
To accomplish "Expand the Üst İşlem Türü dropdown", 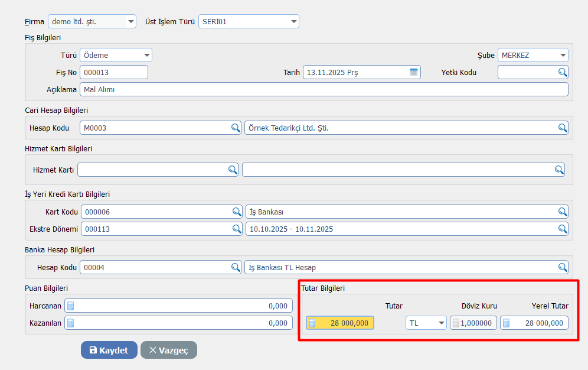I will pos(293,22).
